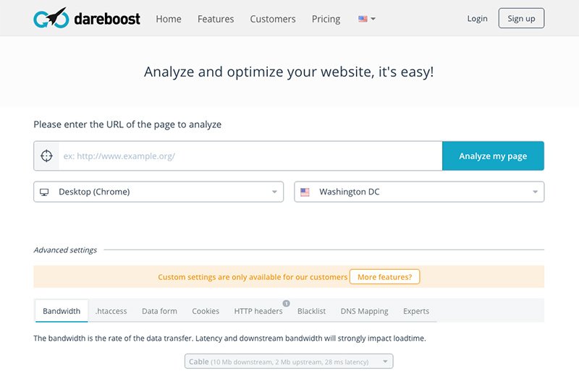Navigate to Customers in the navbar
The height and width of the screenshot is (392, 579).
pyautogui.click(x=273, y=19)
